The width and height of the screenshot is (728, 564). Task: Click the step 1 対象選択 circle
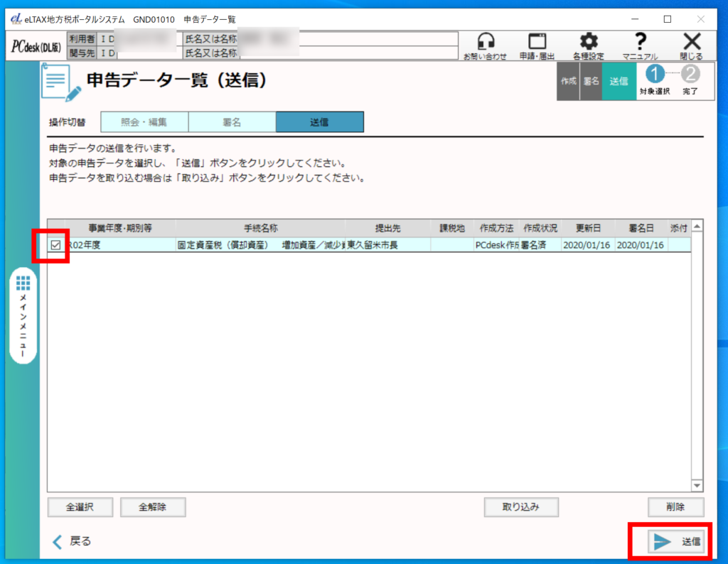click(654, 74)
